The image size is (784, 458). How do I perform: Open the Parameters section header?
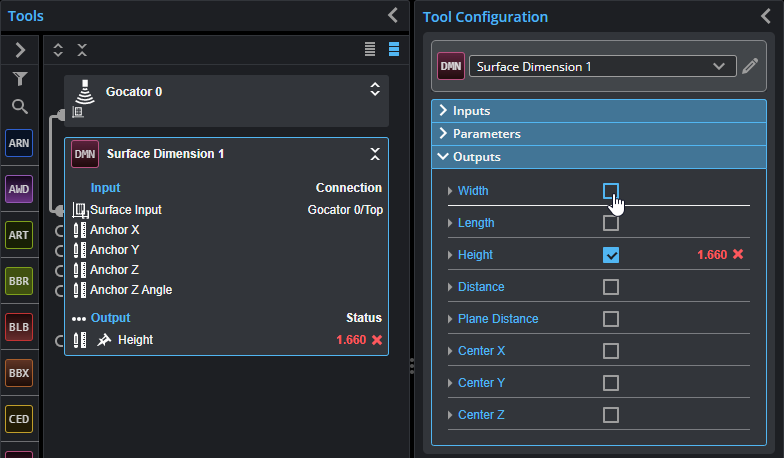click(598, 134)
